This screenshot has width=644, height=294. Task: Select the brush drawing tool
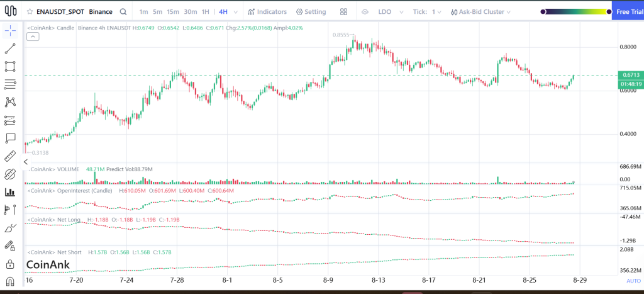[10, 228]
